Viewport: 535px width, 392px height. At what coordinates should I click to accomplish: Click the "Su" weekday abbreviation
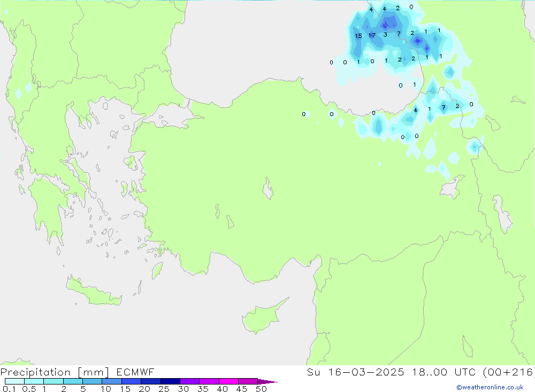pos(313,372)
